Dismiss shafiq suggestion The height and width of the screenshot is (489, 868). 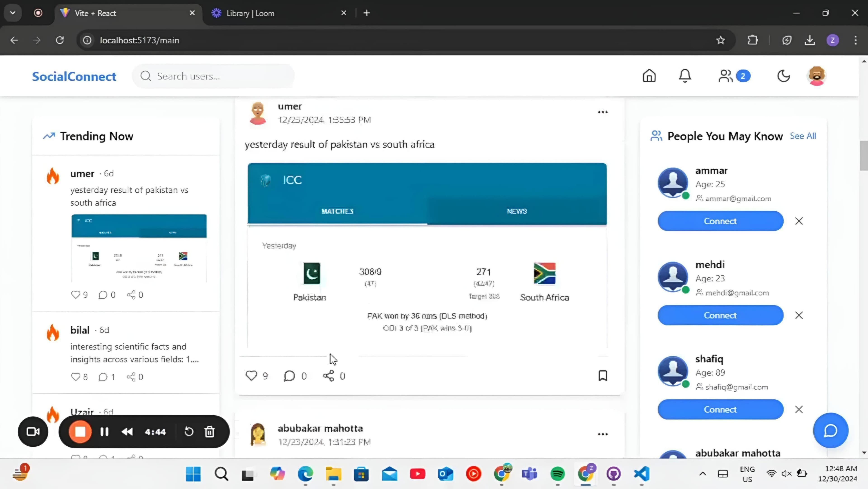(x=799, y=409)
